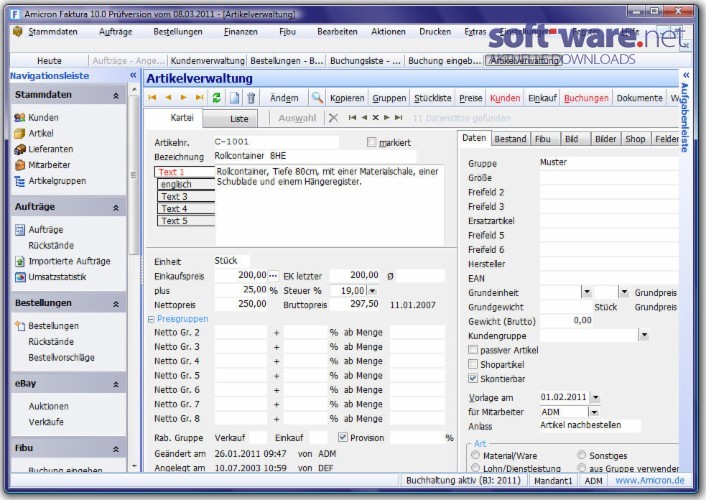This screenshot has width=706, height=500.
Task: Click the Anlass text field
Action: [x=590, y=425]
